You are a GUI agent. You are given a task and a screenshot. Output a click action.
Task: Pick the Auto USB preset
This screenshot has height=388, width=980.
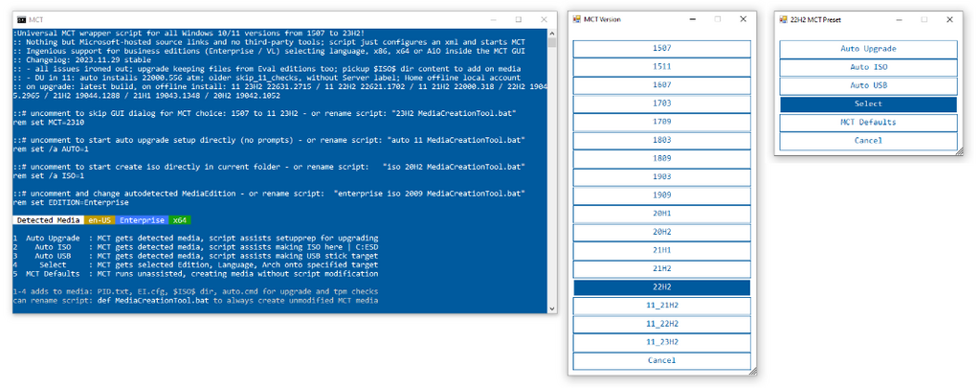coord(869,85)
